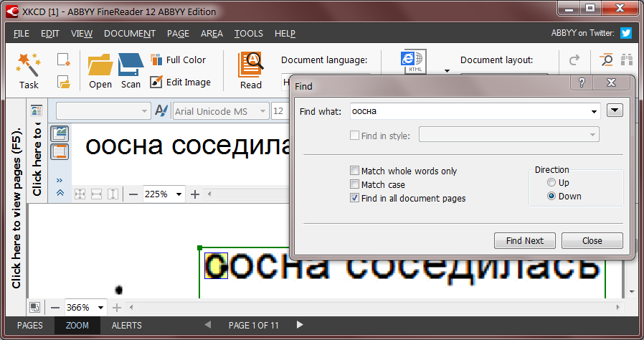Click the Find Next button
Image resolution: width=644 pixels, height=340 pixels.
[x=524, y=240]
